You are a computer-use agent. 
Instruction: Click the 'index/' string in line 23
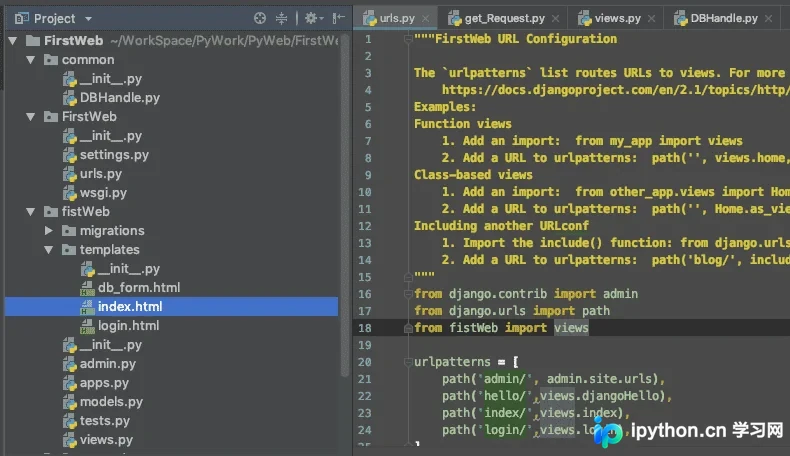click(505, 413)
